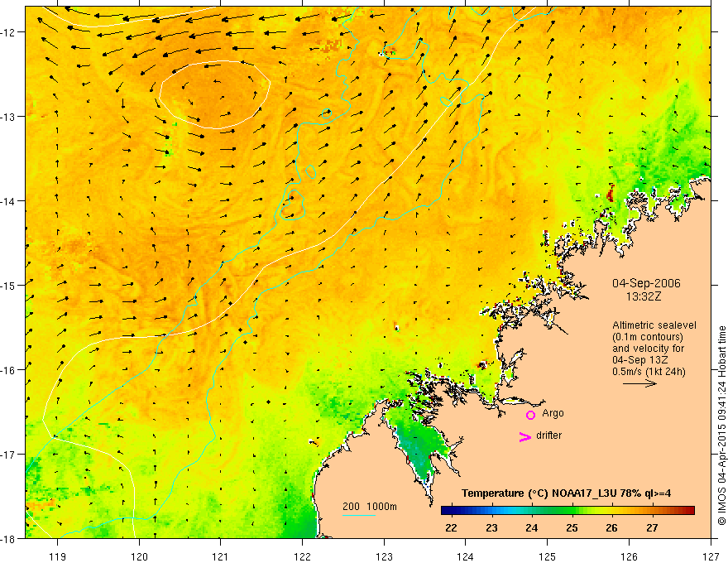The image size is (728, 563).
Task: Click the cyan bathymetry legend line sample
Action: click(x=359, y=515)
